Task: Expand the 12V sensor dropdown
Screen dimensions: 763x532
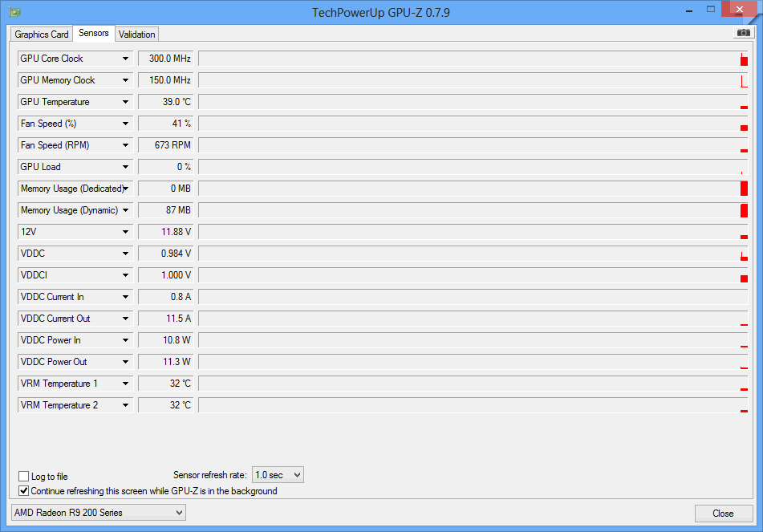Action: (x=75, y=232)
